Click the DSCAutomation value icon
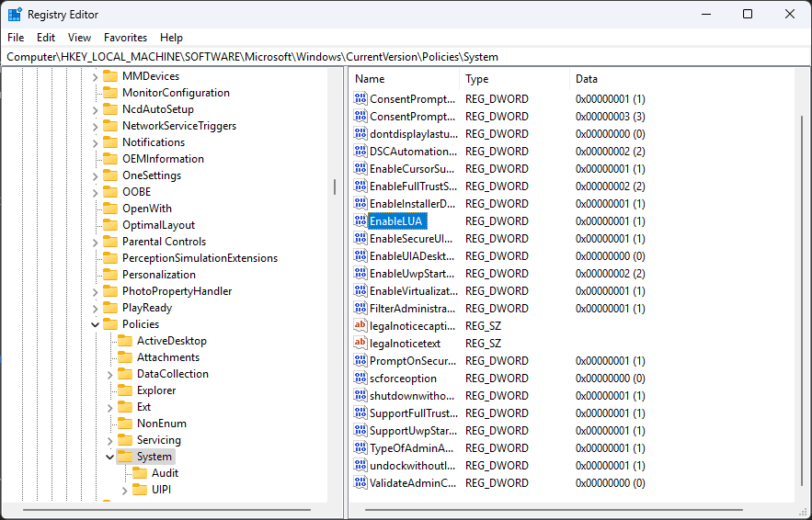Image resolution: width=812 pixels, height=520 pixels. click(x=360, y=151)
